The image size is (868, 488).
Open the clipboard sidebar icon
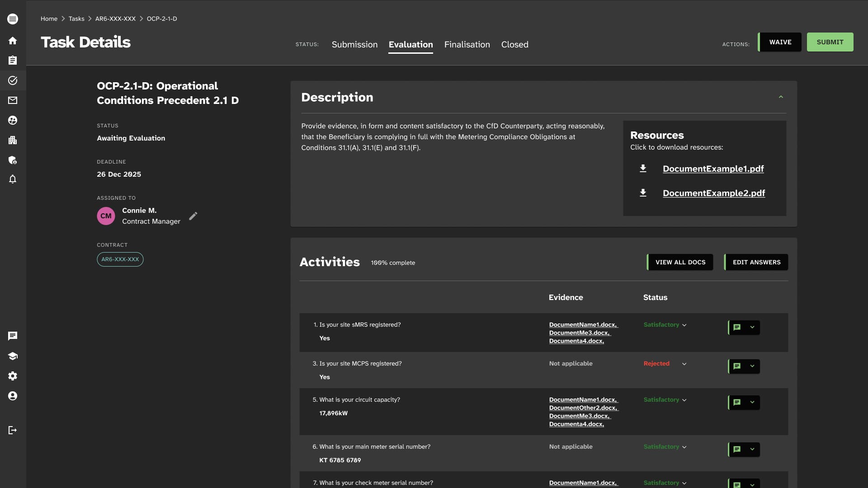click(x=13, y=61)
